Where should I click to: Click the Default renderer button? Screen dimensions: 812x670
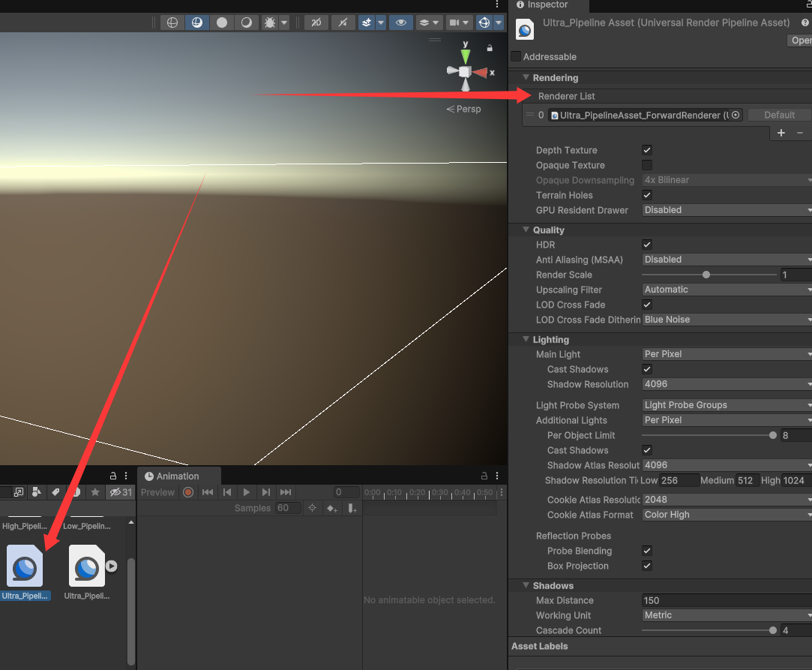pos(779,115)
